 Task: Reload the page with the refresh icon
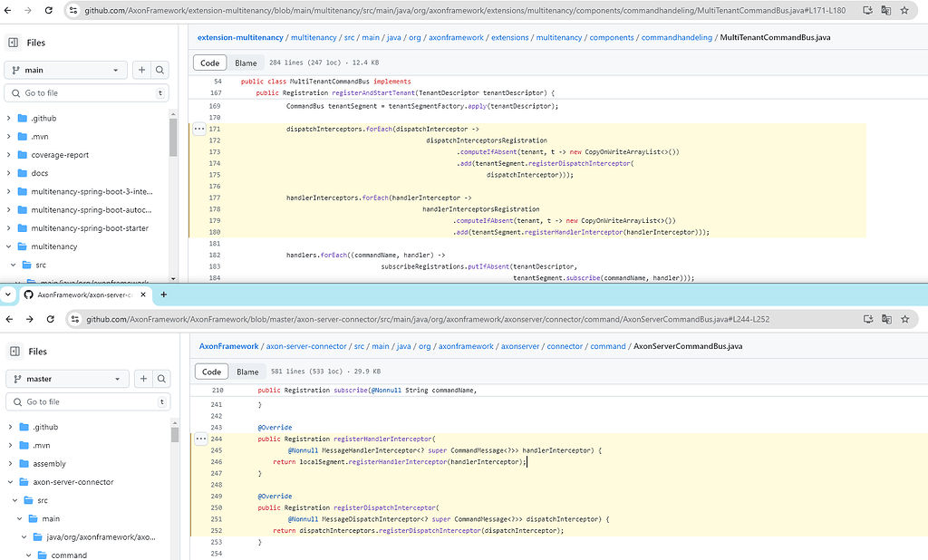pyautogui.click(x=49, y=10)
